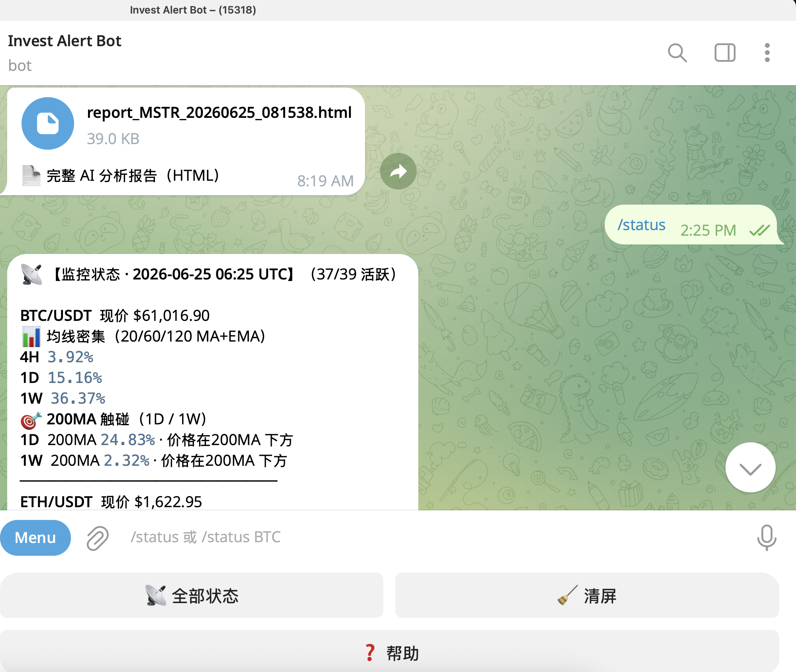Jump to latest messages with down arrow
Viewport: 796px width, 672px height.
(750, 467)
